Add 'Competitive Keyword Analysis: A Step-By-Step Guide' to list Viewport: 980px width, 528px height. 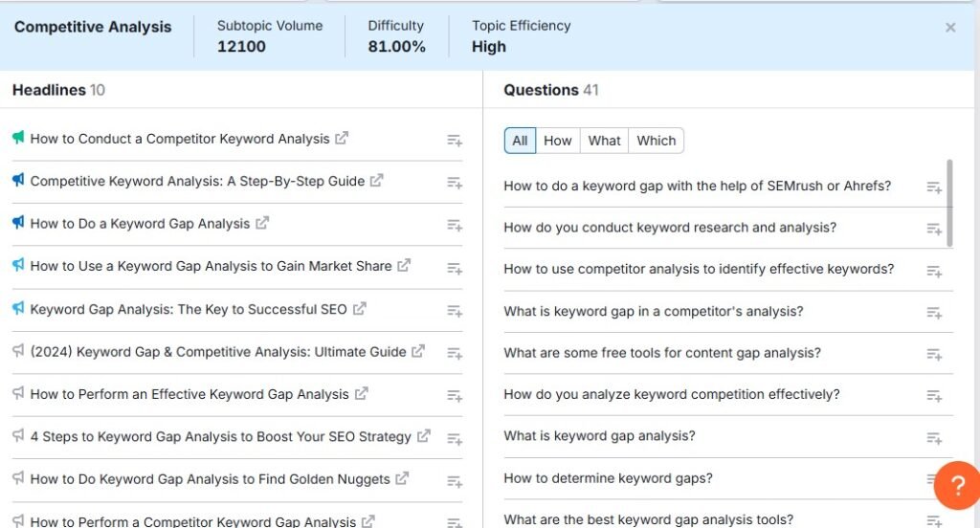point(455,183)
